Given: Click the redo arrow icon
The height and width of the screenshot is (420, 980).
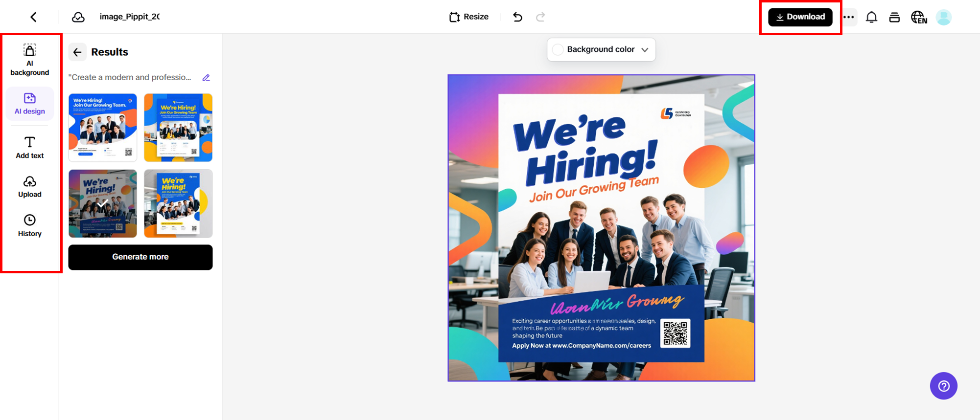Looking at the screenshot, I should pos(540,17).
